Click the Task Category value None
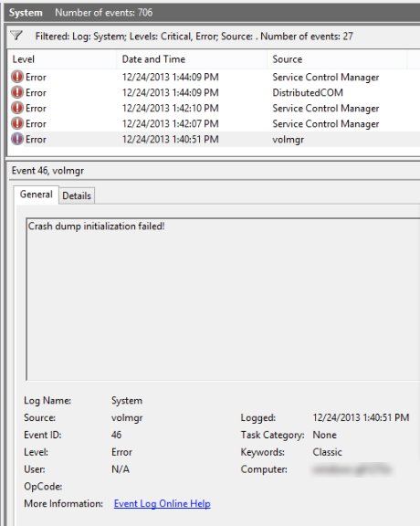420x526 pixels. point(324,435)
